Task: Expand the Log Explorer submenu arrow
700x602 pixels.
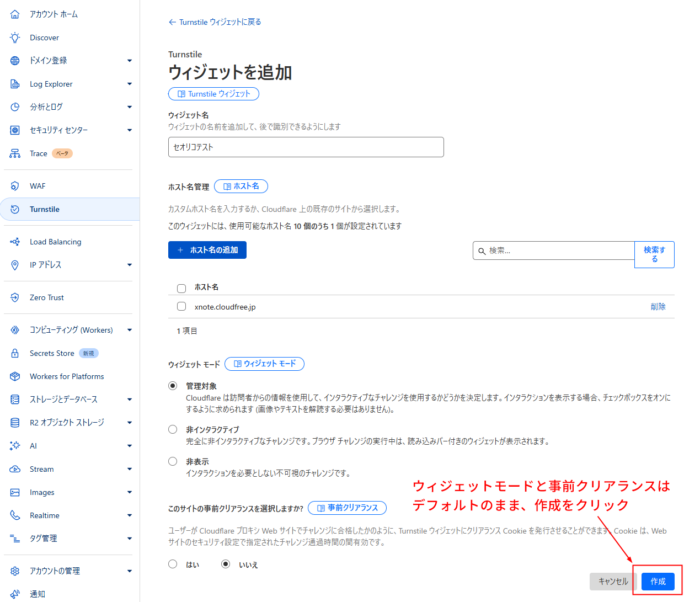Action: pos(130,84)
